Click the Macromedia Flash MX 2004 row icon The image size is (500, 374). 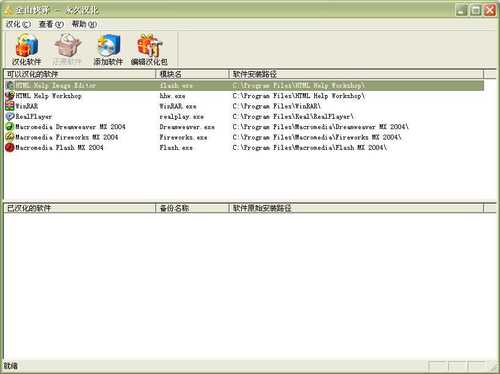pos(10,147)
